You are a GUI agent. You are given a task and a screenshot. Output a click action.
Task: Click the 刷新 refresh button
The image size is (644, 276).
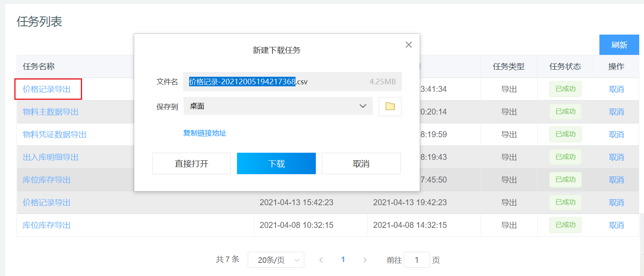(619, 45)
